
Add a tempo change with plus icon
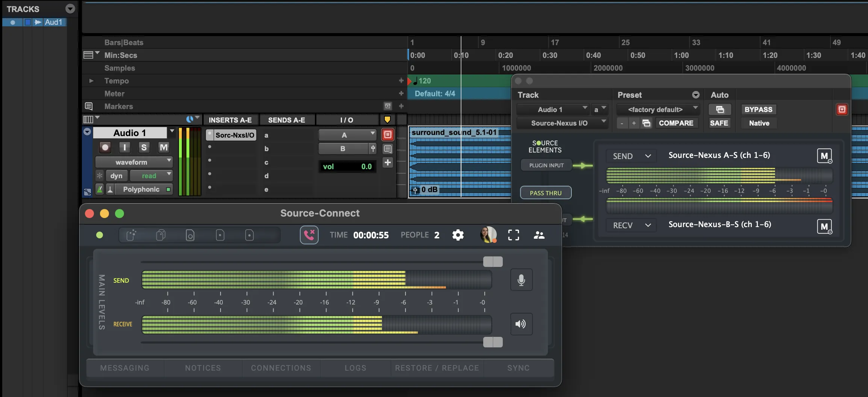click(x=401, y=80)
